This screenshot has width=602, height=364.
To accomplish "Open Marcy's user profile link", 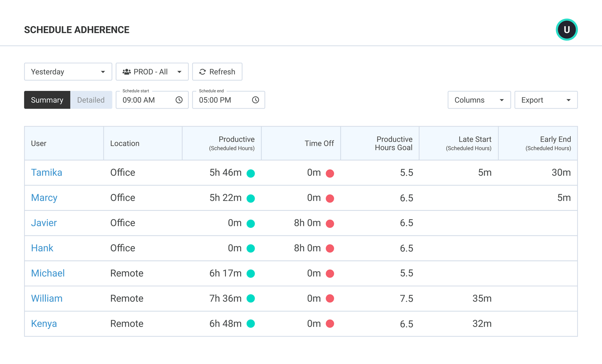I will (44, 198).
